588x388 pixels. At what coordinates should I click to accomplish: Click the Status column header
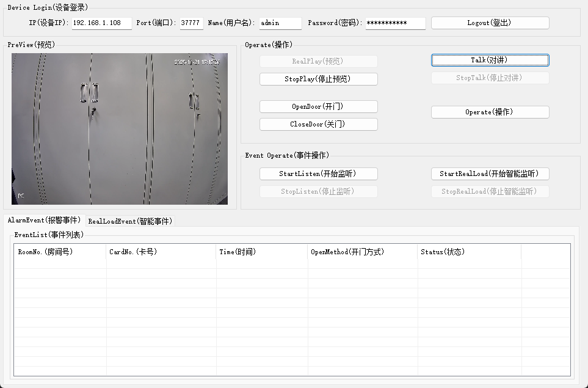470,252
